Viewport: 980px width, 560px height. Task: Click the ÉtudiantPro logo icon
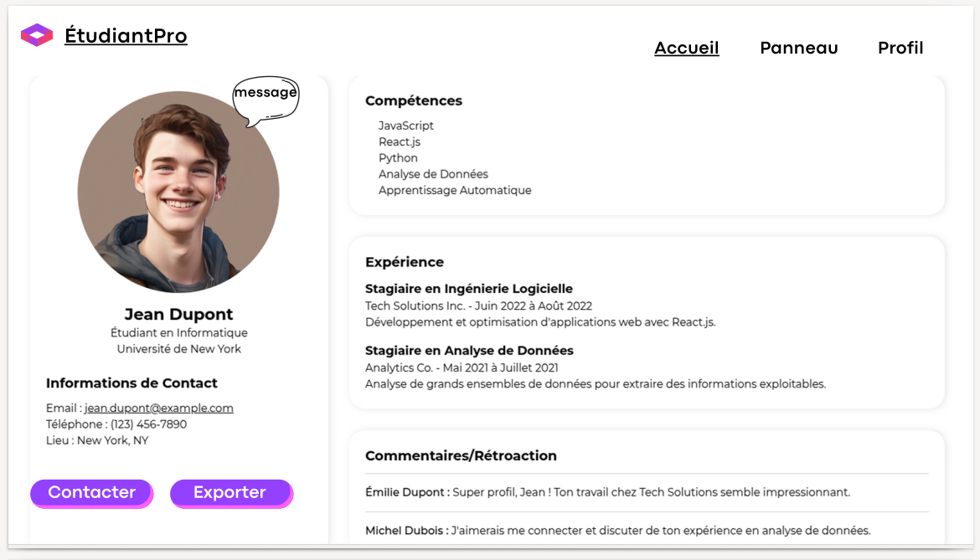point(37,35)
